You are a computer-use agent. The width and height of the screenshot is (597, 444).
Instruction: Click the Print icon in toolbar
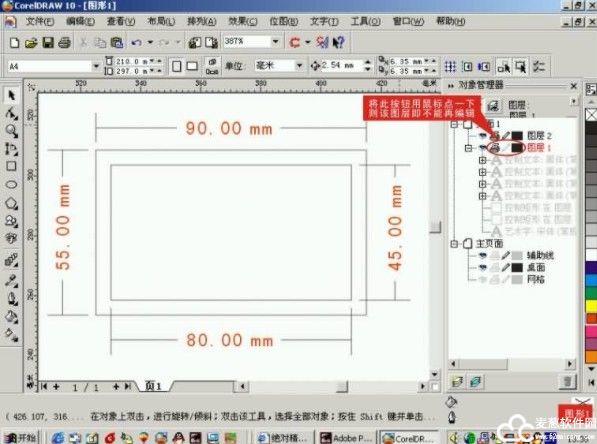(x=64, y=42)
